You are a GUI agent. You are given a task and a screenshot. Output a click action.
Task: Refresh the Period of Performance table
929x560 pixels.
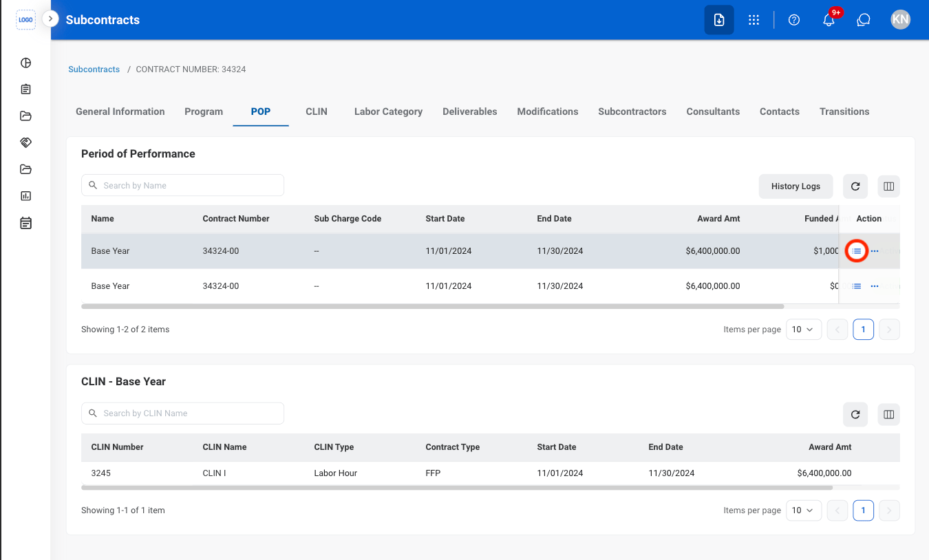(x=855, y=186)
